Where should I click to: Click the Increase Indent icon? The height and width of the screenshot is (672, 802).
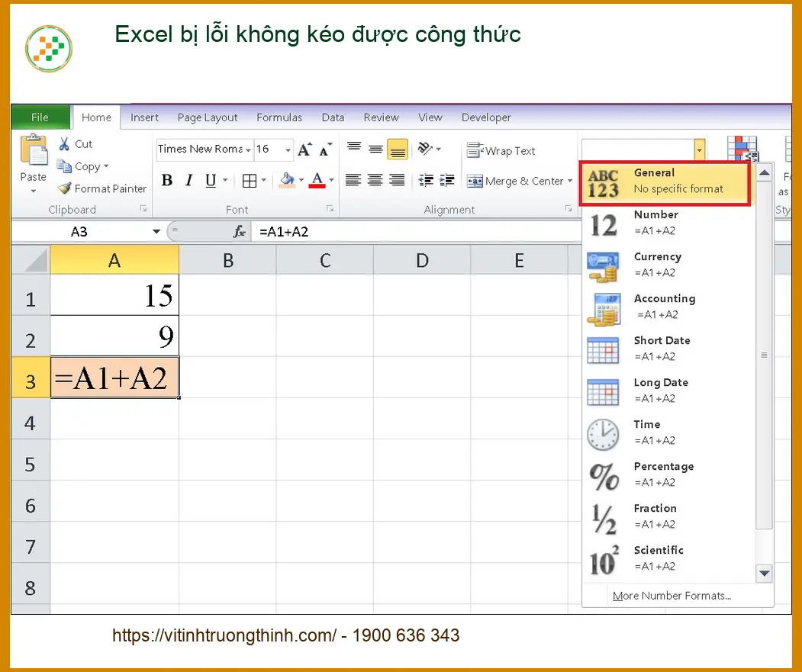pyautogui.click(x=446, y=180)
